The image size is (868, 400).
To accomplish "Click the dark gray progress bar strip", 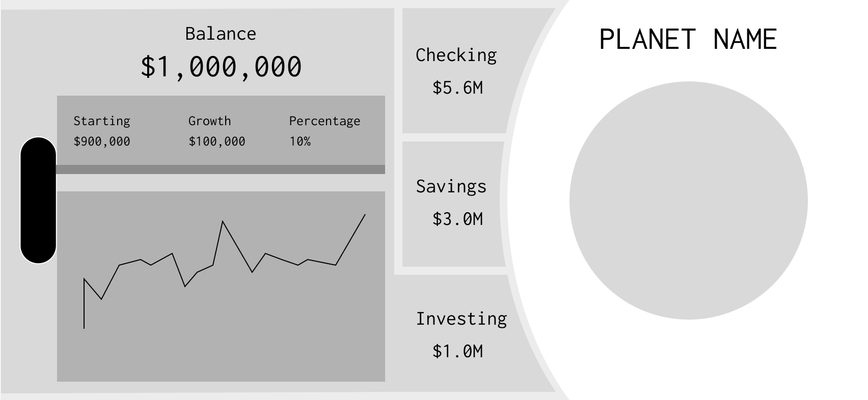I will point(221,169).
